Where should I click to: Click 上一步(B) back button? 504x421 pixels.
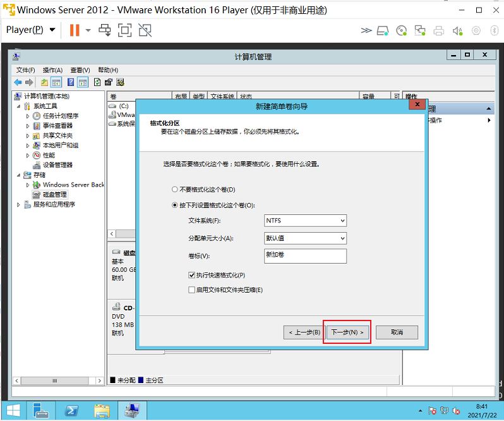click(304, 333)
